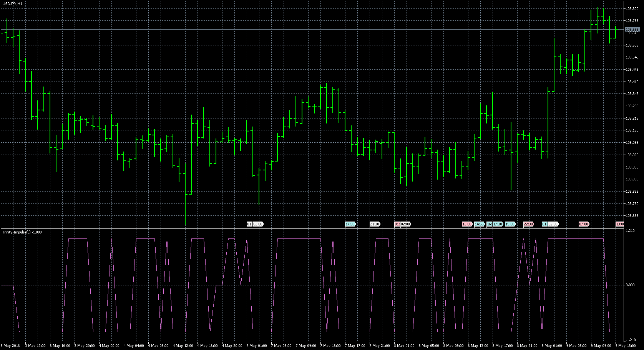Open the pink 07:00 event marker

(584, 224)
